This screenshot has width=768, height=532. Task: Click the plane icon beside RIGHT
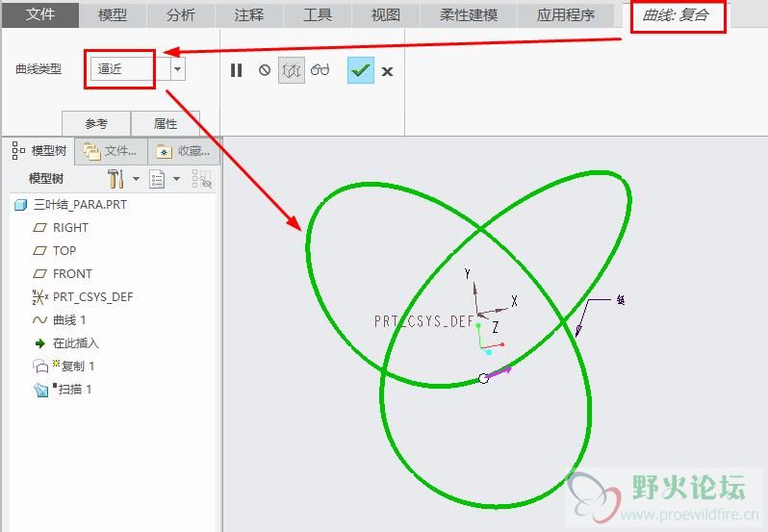coord(39,228)
